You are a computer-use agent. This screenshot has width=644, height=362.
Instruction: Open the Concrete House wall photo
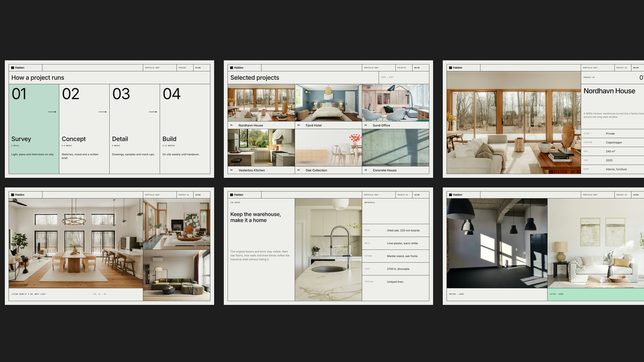(x=396, y=147)
